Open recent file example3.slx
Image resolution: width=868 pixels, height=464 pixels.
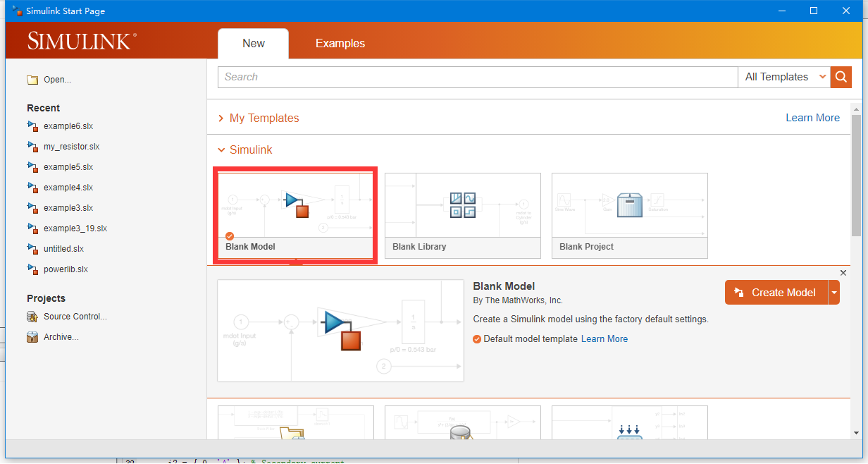(68, 208)
